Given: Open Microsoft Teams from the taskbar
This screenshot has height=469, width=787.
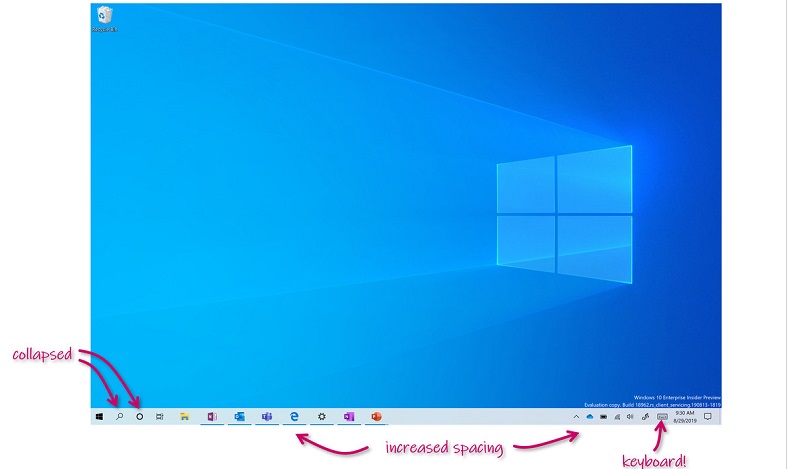Looking at the screenshot, I should point(267,417).
